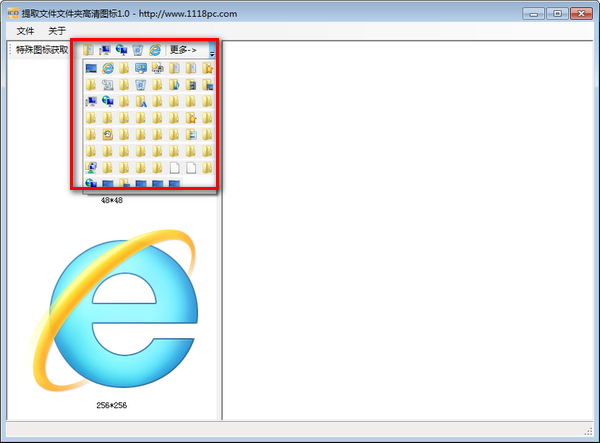
Task: Click the empty right-hand content panel
Action: click(410, 230)
